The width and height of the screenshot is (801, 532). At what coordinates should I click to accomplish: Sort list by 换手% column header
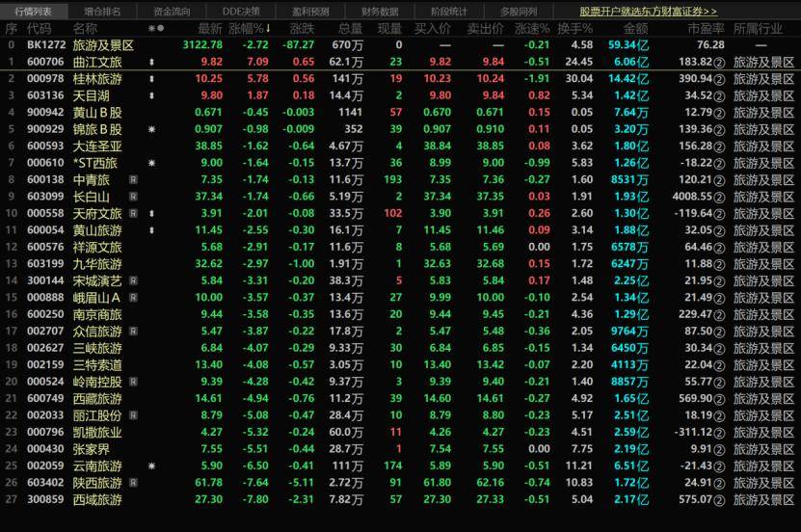pos(575,29)
